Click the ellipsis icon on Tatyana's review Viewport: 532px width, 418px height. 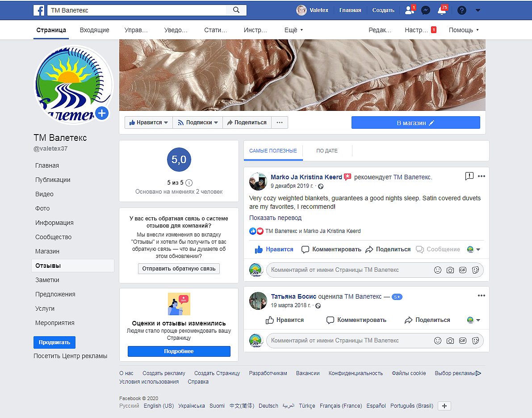(x=481, y=295)
